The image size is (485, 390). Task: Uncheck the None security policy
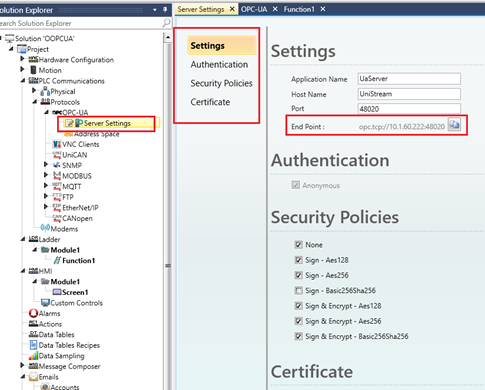299,245
